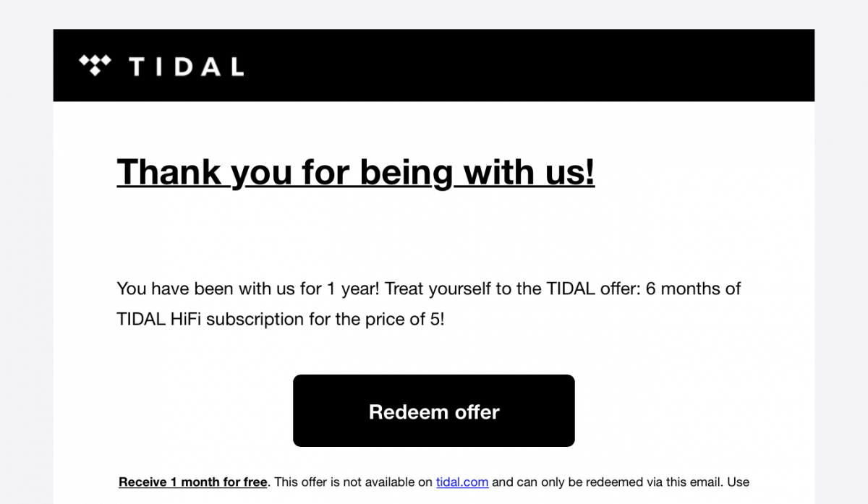Click the word "offer" on the black button
This screenshot has height=504, width=868.
[477, 412]
